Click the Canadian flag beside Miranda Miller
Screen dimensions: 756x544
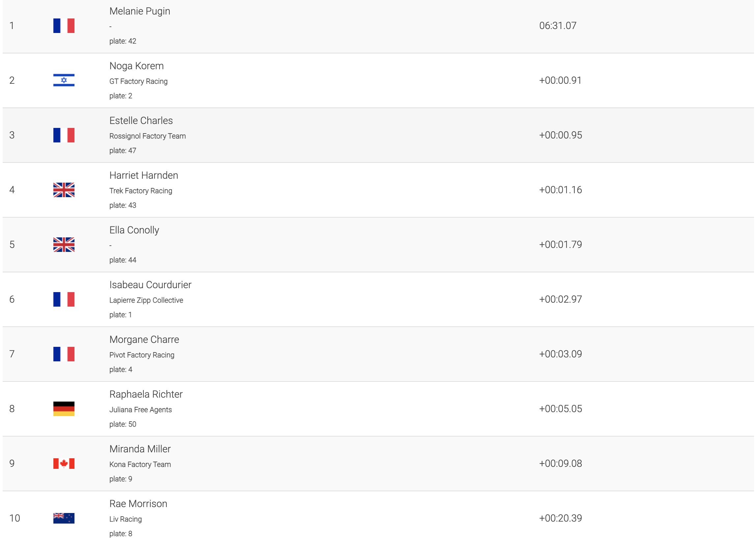point(64,463)
